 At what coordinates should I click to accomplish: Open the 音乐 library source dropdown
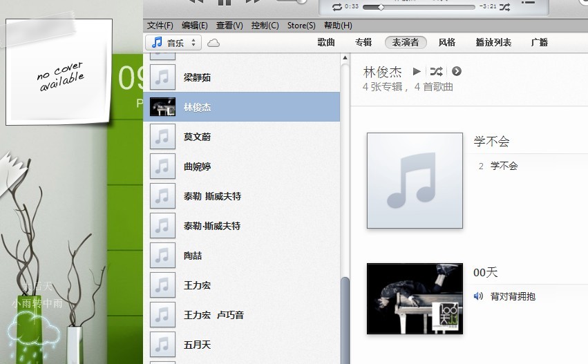coord(173,43)
